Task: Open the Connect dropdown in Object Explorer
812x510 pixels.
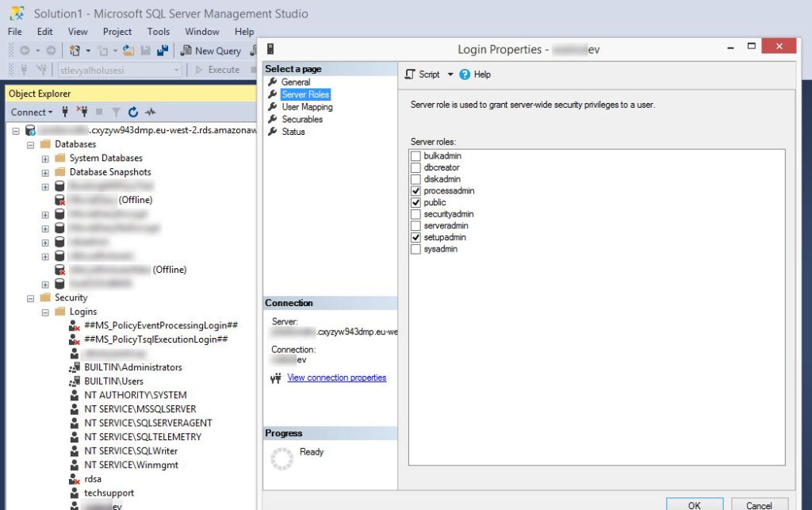Action: click(32, 112)
